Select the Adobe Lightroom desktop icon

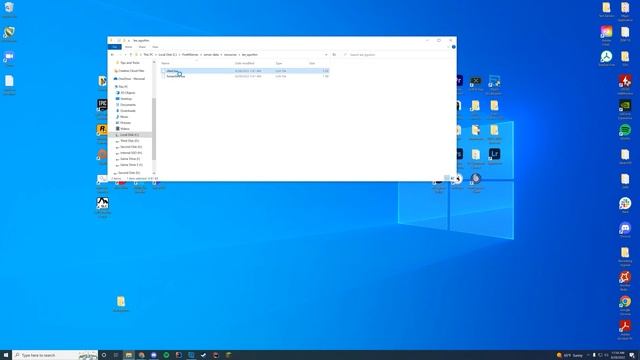coord(494,157)
